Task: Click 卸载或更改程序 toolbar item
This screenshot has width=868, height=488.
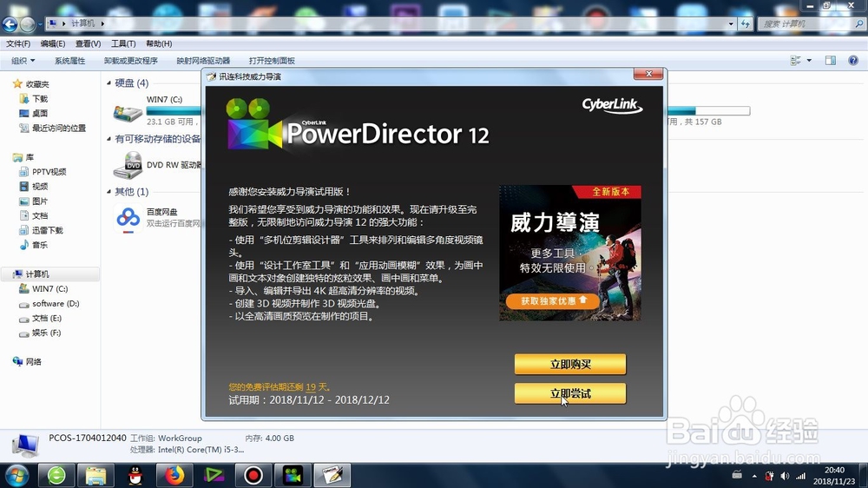Action: tap(131, 61)
